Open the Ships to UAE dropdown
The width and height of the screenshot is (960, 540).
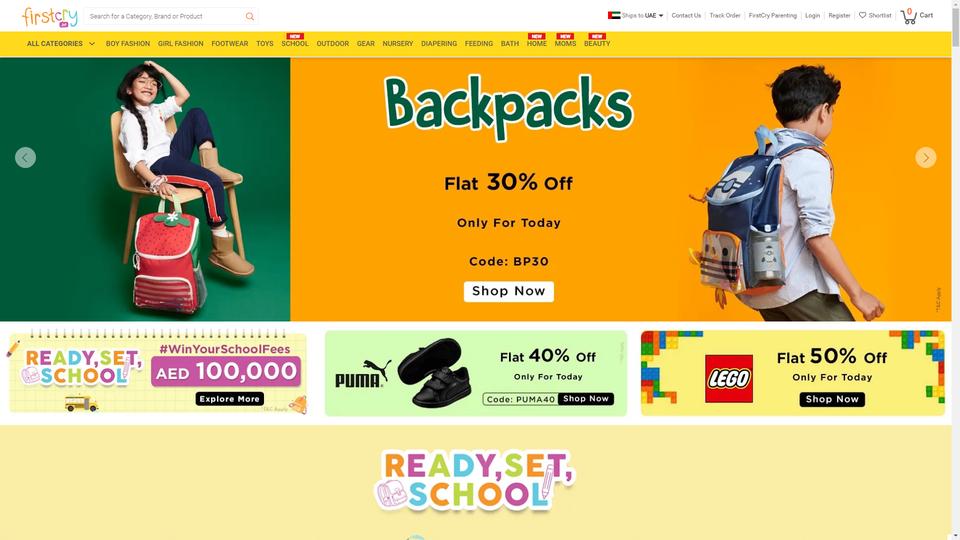point(642,15)
